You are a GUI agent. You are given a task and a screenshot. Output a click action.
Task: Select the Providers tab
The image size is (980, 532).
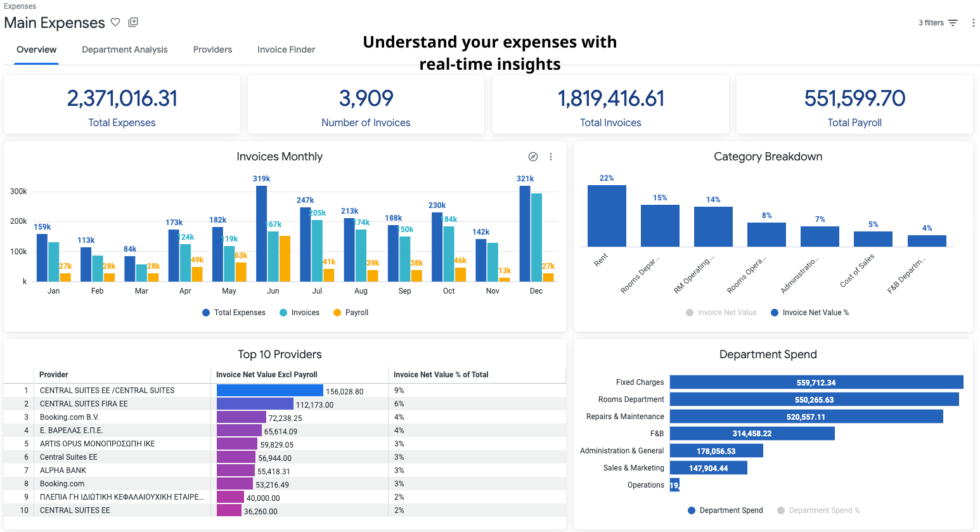(212, 49)
